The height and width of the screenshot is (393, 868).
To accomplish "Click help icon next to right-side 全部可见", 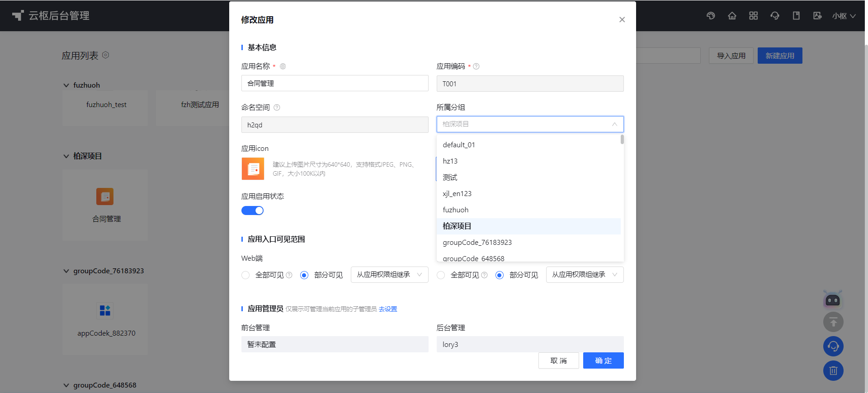I will pos(485,275).
